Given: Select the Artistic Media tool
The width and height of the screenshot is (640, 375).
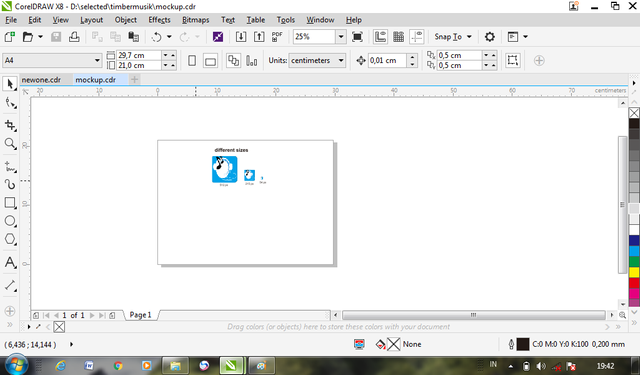Looking at the screenshot, I should point(10,184).
